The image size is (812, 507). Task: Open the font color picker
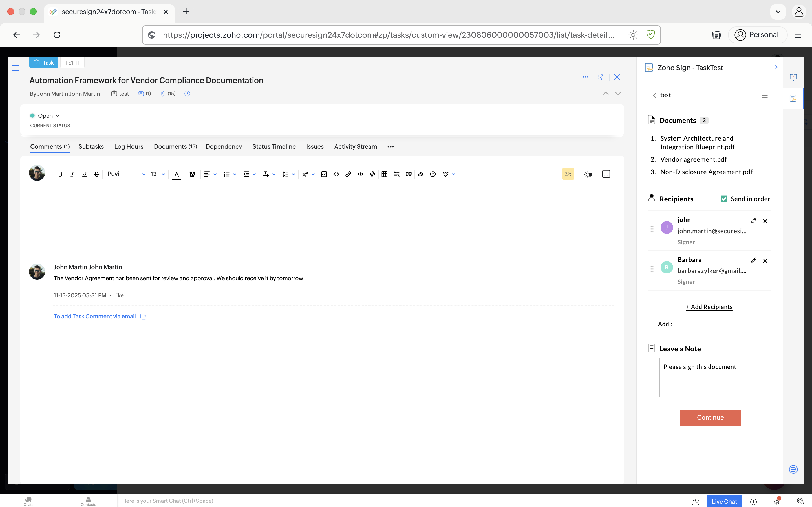[x=176, y=174]
